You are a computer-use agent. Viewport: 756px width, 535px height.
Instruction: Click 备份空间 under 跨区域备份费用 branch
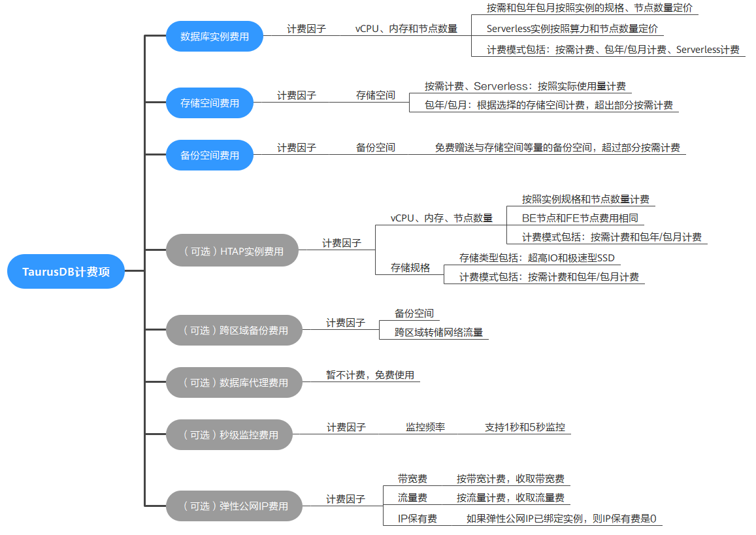point(414,314)
